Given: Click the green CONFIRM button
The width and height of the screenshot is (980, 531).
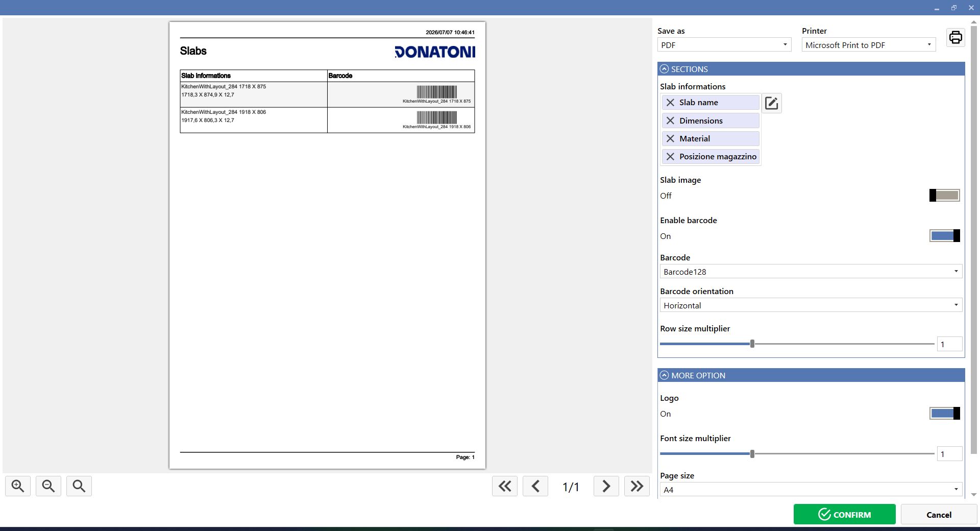Looking at the screenshot, I should pos(844,514).
